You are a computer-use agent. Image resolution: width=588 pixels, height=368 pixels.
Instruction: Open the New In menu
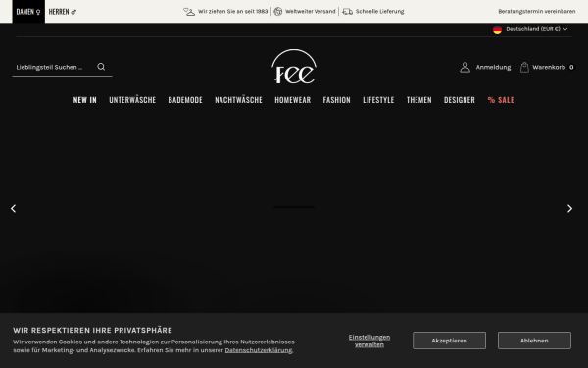click(84, 100)
